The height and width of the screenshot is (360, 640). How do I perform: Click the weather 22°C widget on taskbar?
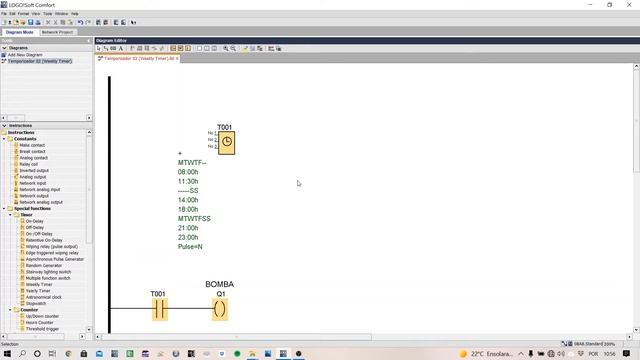point(486,353)
